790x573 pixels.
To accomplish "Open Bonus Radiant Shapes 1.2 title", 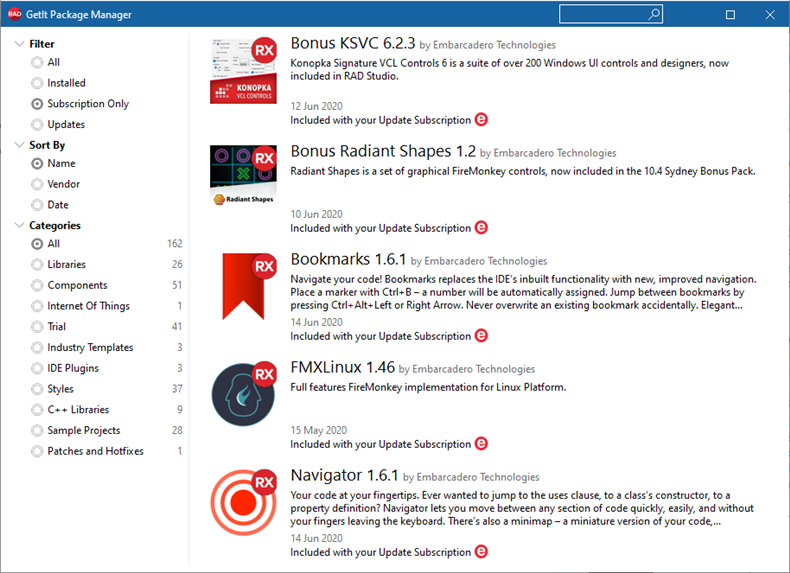I will 383,151.
